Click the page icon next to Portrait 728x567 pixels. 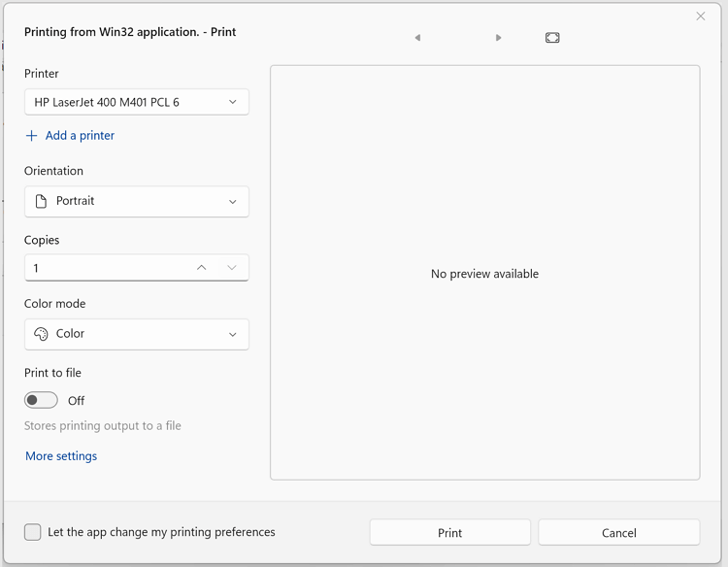point(41,202)
